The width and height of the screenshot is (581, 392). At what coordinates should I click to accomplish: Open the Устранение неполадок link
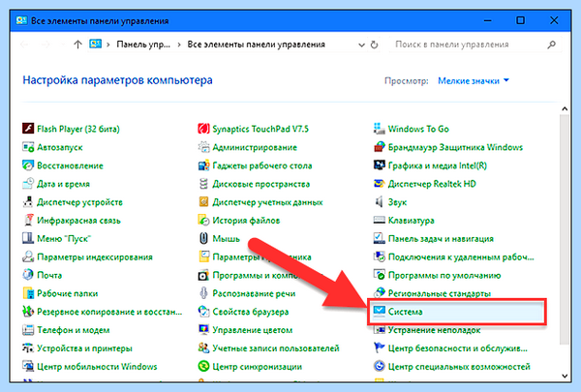click(x=434, y=330)
